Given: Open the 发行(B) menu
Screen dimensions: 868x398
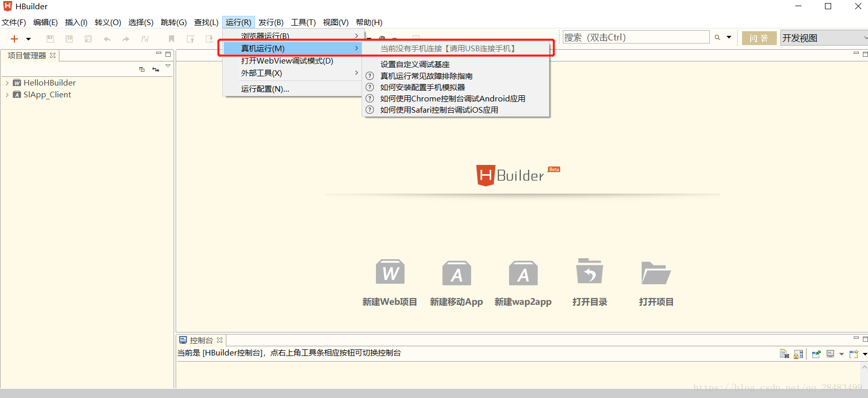Looking at the screenshot, I should [x=271, y=23].
